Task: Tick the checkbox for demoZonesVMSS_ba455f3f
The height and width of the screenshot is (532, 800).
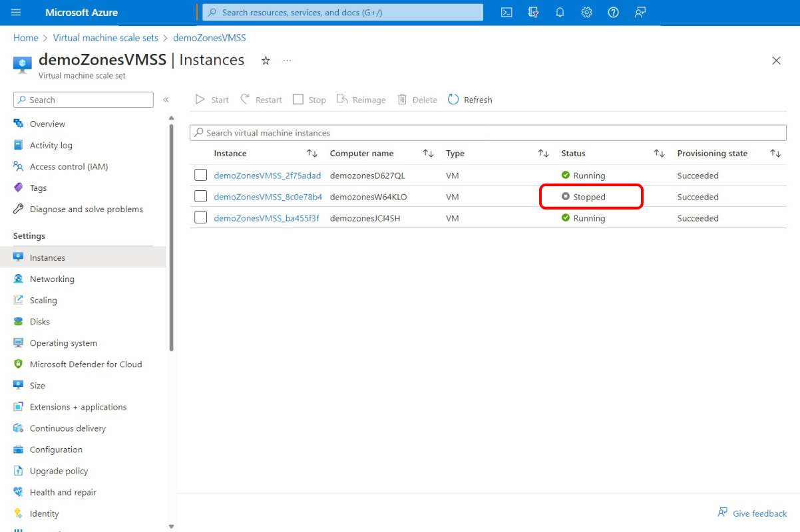Action: pyautogui.click(x=200, y=217)
